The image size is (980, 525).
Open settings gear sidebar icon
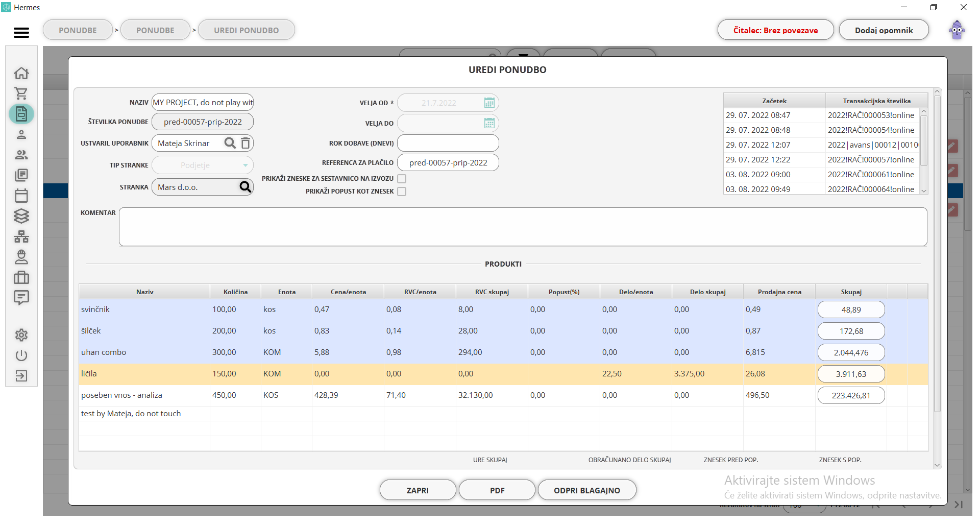[x=21, y=335]
